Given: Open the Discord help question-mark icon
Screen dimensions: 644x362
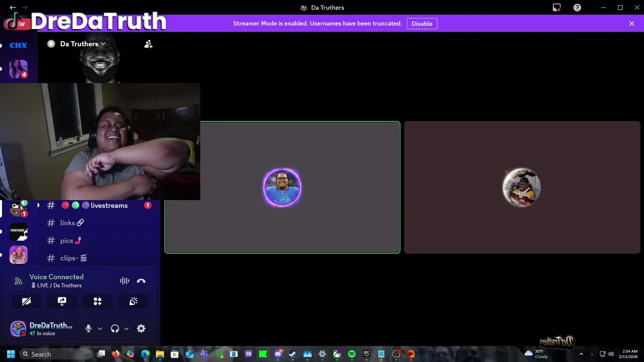Looking at the screenshot, I should click(x=577, y=8).
